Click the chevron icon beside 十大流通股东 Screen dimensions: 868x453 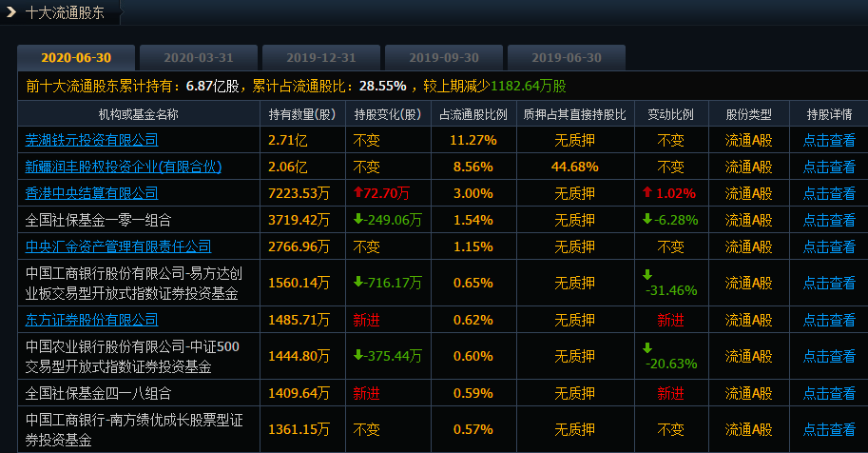[11, 11]
